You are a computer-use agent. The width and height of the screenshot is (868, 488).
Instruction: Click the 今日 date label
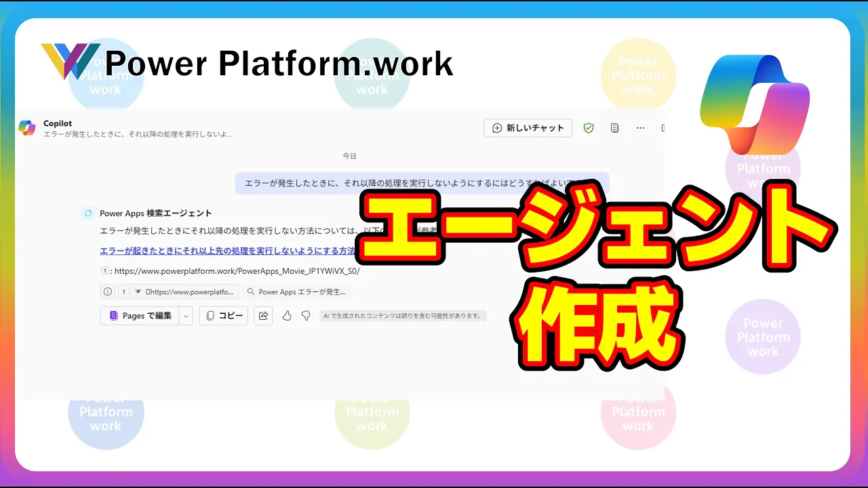click(x=349, y=156)
